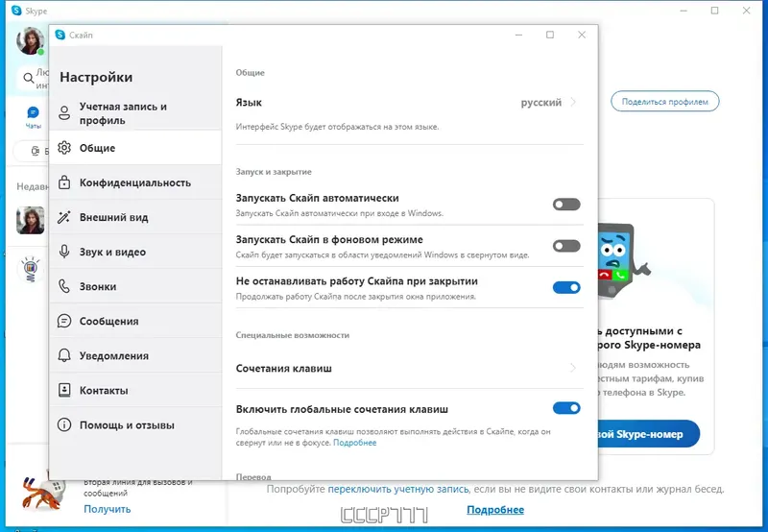Go to Конфиденциальность settings
The image size is (768, 532).
(x=135, y=182)
